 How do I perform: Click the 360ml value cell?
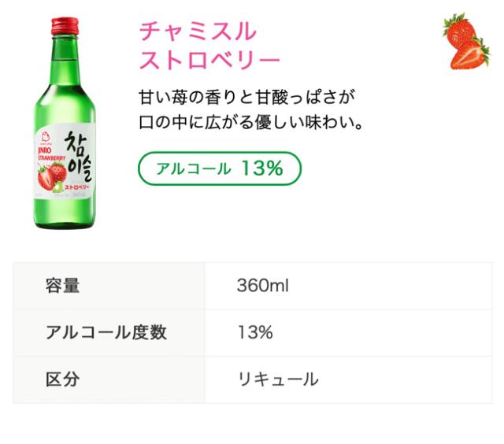263,285
